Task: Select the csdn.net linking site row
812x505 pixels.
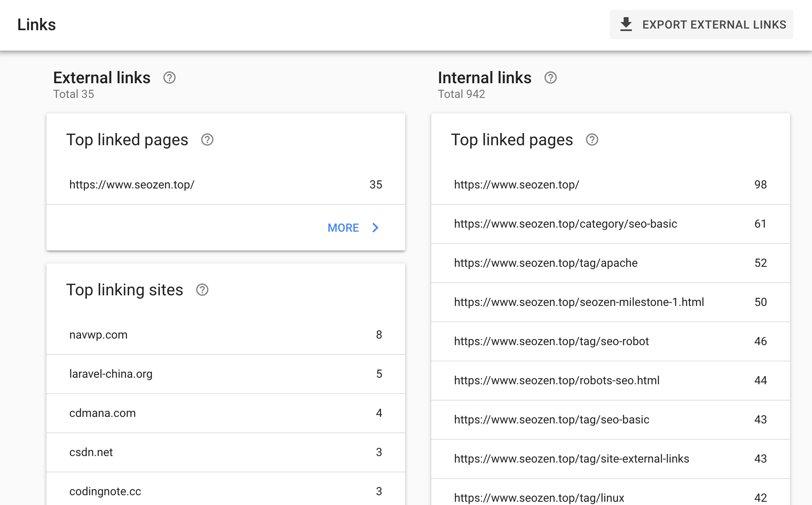Action: click(x=226, y=452)
